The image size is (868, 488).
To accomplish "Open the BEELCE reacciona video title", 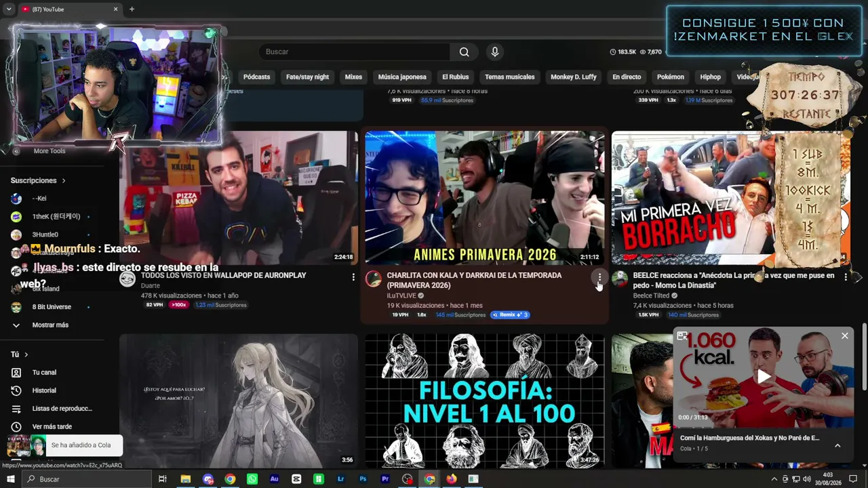I will point(734,281).
